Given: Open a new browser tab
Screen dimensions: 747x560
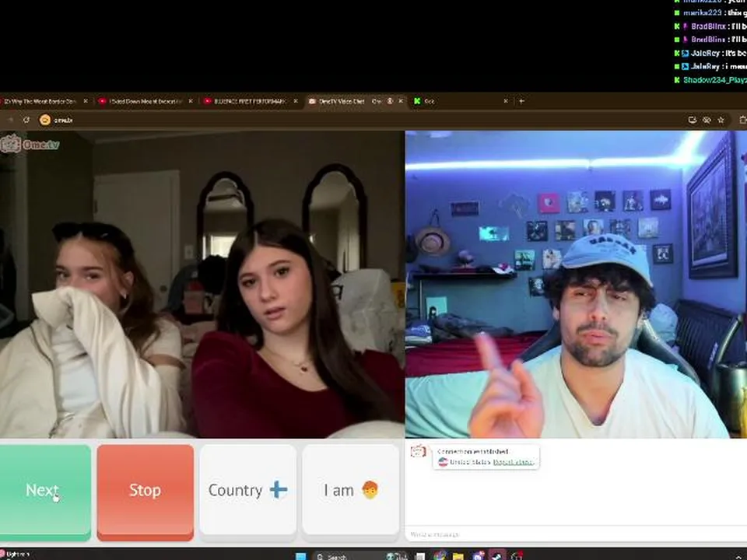Looking at the screenshot, I should (521, 101).
